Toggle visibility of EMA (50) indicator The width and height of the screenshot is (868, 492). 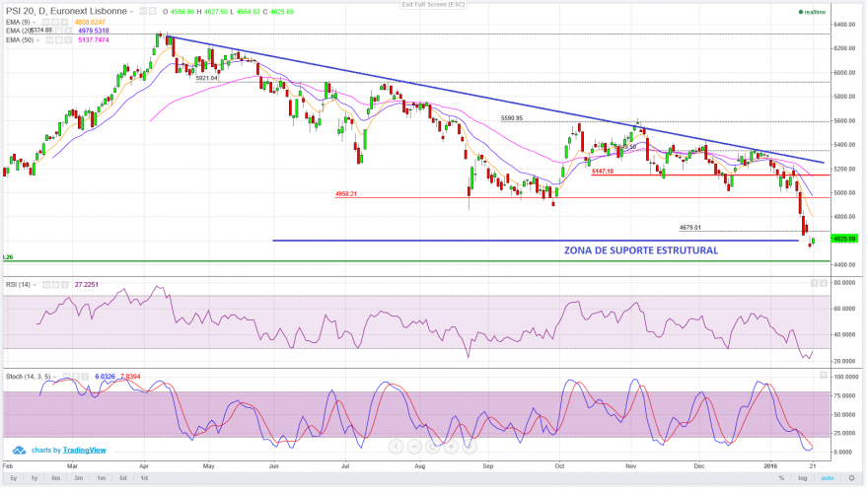click(x=49, y=39)
